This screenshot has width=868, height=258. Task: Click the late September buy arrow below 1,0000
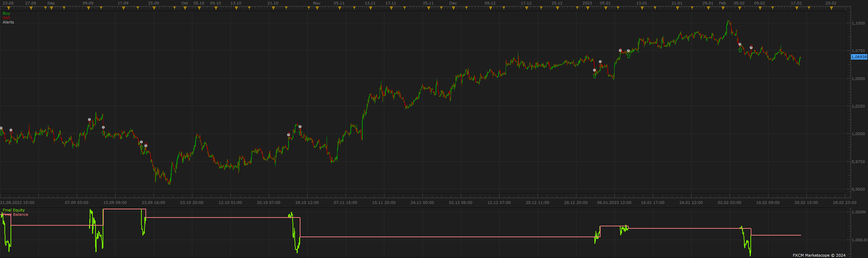coord(142,147)
